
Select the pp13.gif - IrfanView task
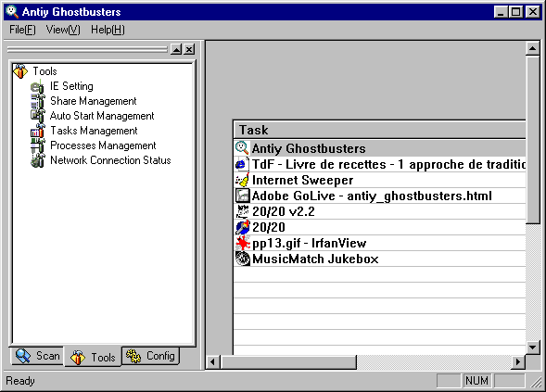pos(379,243)
